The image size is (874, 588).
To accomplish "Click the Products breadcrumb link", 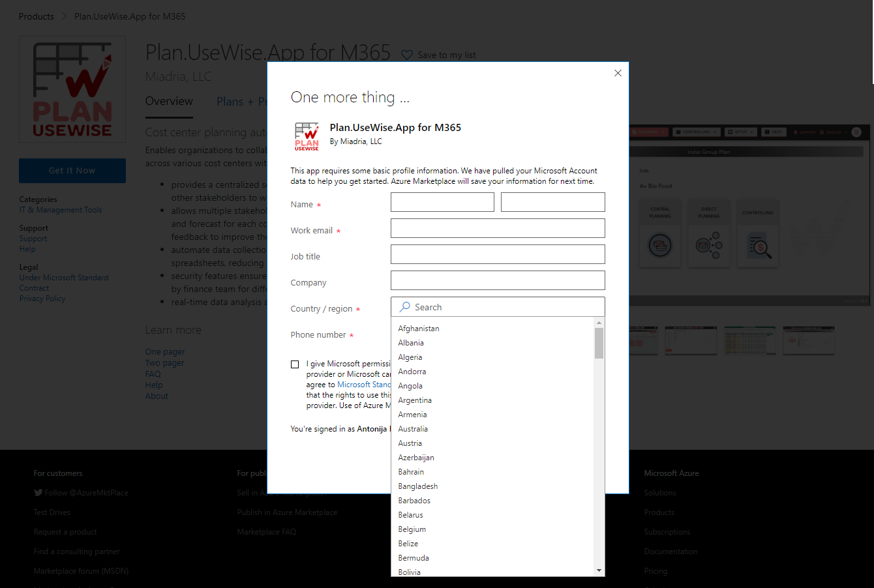I will (37, 16).
